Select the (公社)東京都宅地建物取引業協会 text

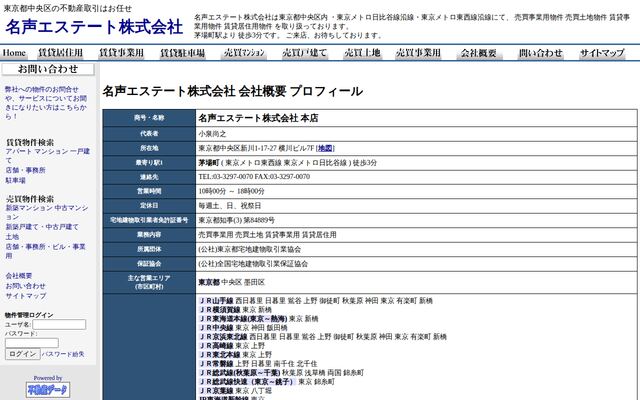(249, 249)
